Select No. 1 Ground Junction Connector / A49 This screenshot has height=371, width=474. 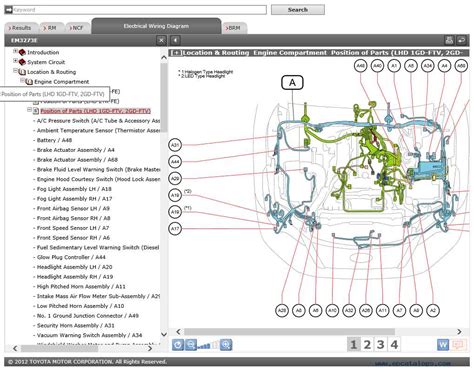(88, 316)
